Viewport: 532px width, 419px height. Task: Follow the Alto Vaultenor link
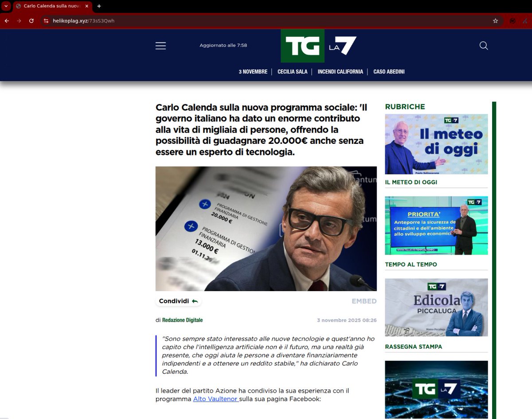pos(216,399)
